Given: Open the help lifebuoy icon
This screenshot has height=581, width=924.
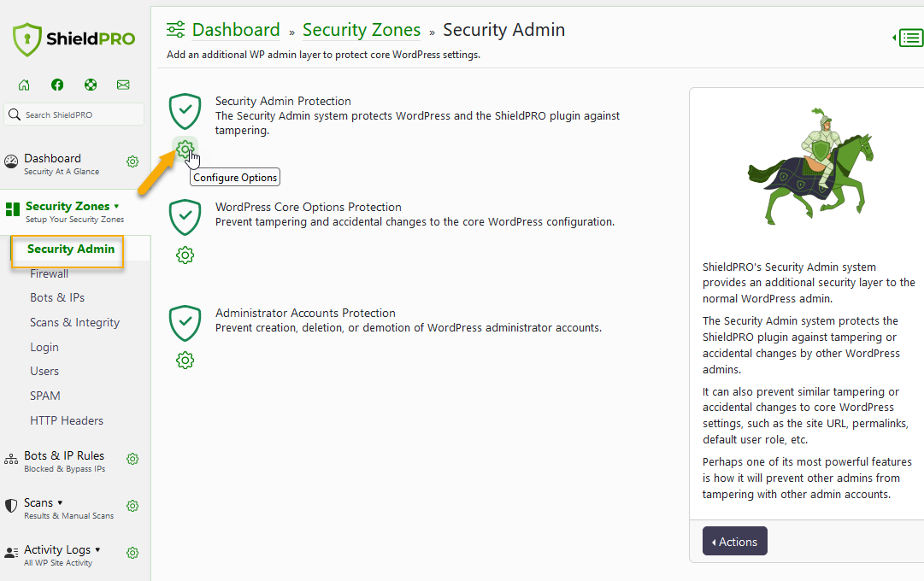Looking at the screenshot, I should [90, 85].
